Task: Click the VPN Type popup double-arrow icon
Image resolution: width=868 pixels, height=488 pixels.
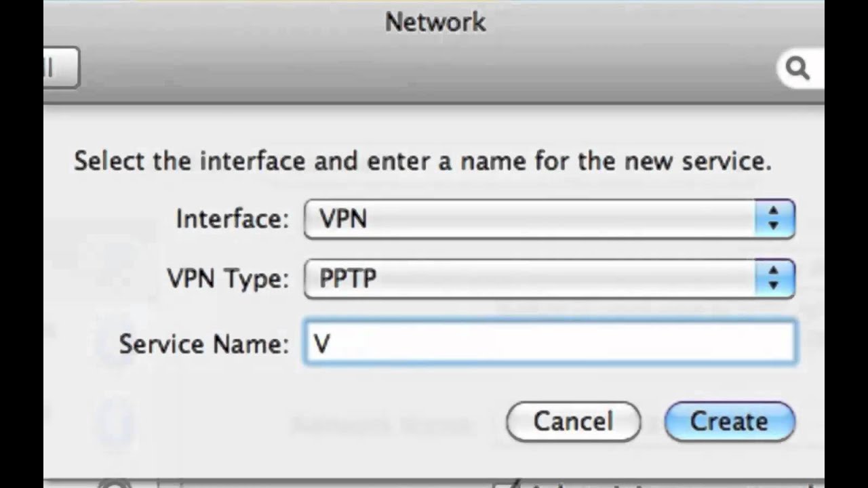Action: [774, 278]
